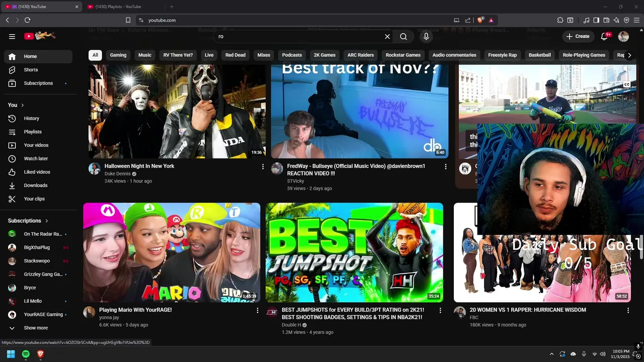The image size is (644, 362).
Task: Open Your videos in the sidebar
Action: click(38, 145)
